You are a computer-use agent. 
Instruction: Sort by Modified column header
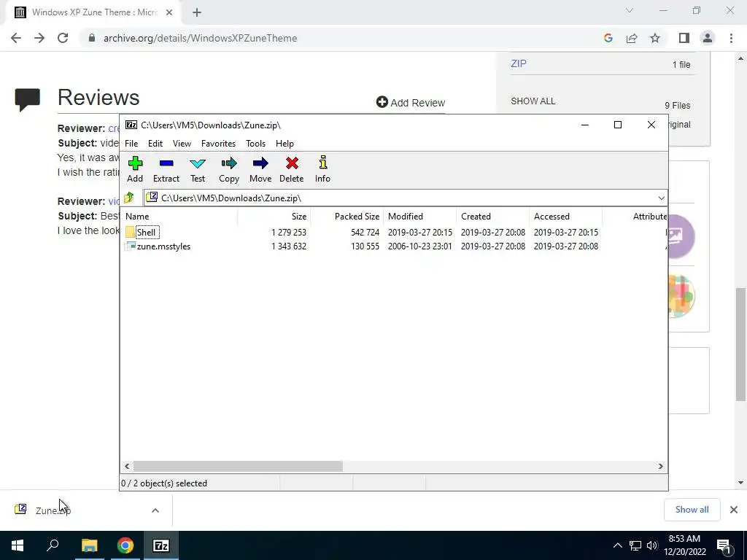click(x=420, y=216)
